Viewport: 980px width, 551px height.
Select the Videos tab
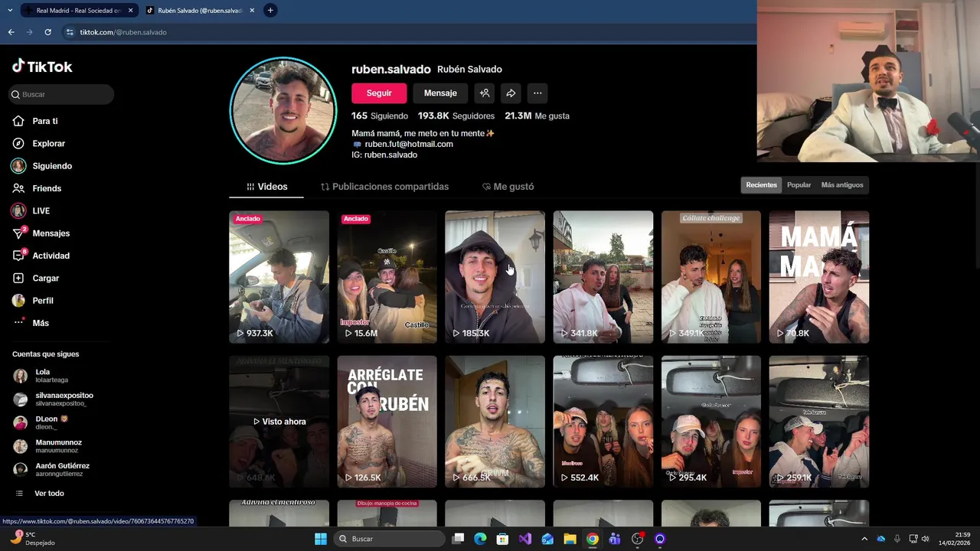(x=266, y=187)
